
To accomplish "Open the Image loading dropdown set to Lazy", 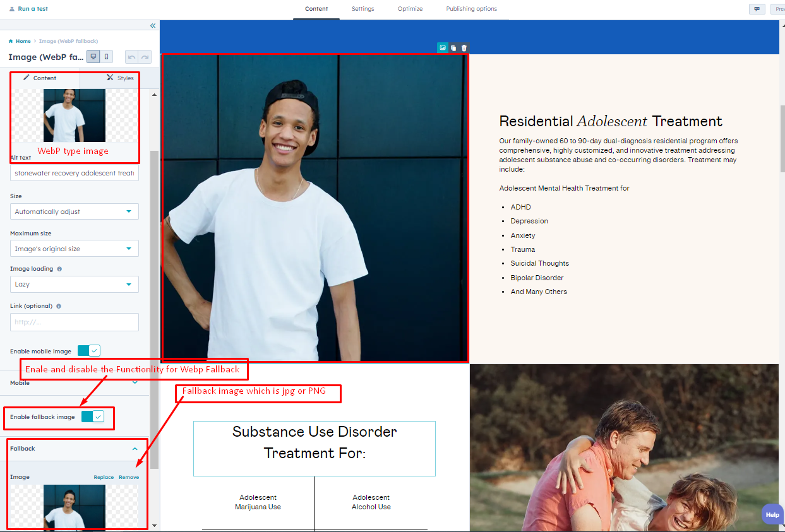I will click(74, 284).
